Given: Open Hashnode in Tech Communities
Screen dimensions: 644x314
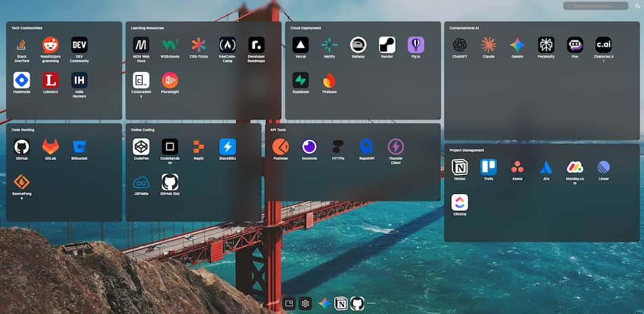Looking at the screenshot, I should tap(22, 81).
